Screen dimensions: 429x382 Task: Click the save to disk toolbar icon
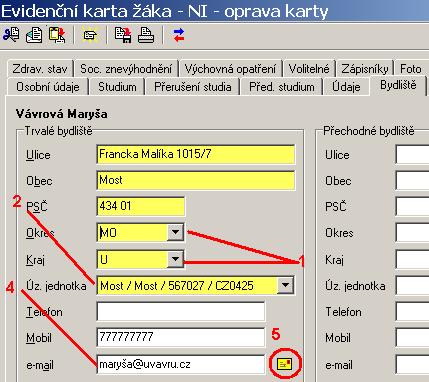123,35
